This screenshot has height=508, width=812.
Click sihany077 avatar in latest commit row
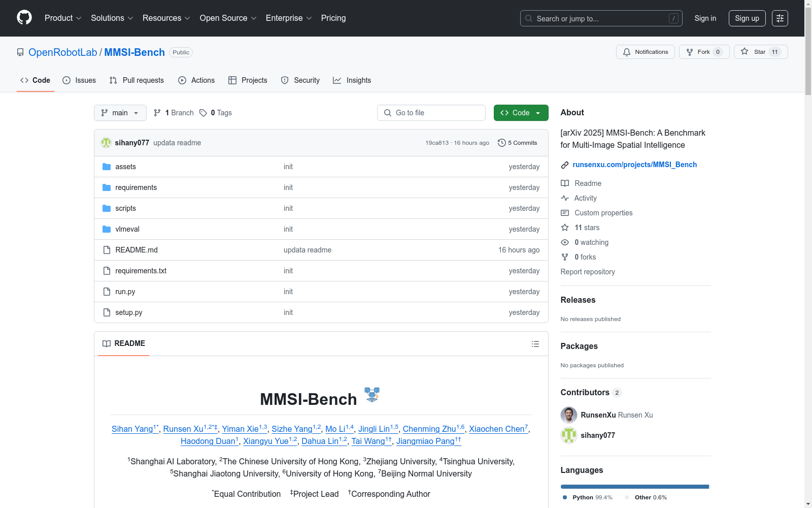pyautogui.click(x=106, y=143)
